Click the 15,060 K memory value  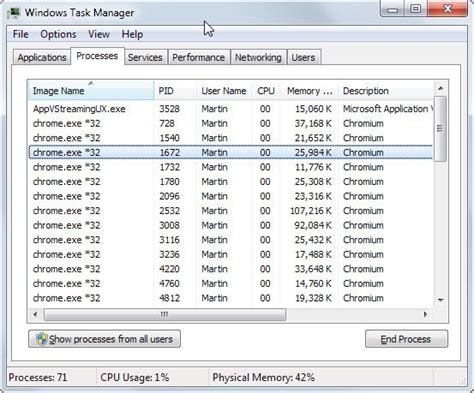click(313, 109)
